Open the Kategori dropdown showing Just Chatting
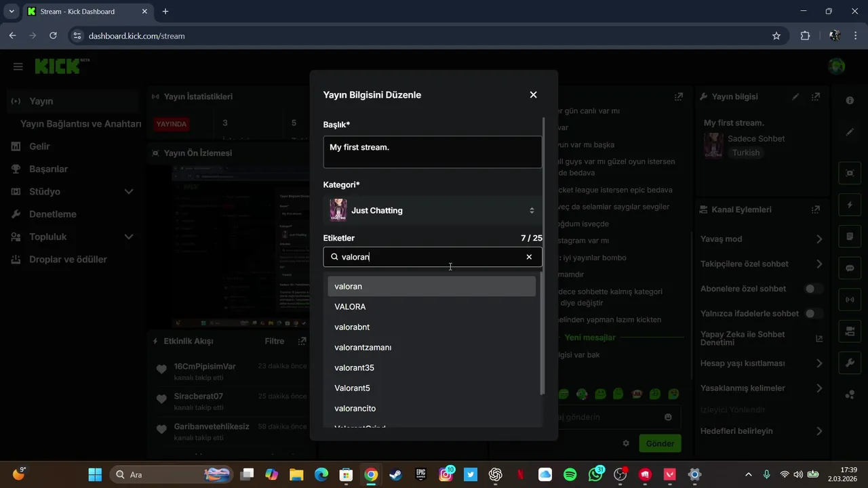The image size is (868, 488). click(433, 210)
